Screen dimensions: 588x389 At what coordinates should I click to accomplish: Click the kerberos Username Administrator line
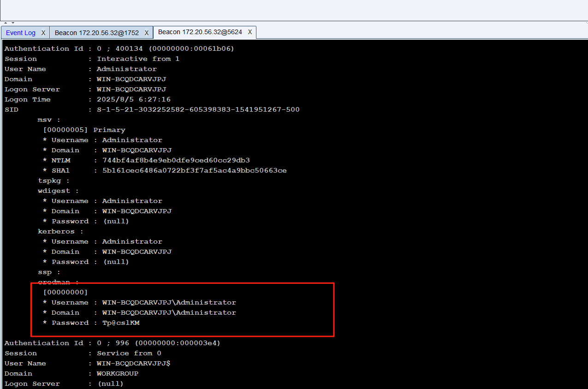pyautogui.click(x=102, y=241)
